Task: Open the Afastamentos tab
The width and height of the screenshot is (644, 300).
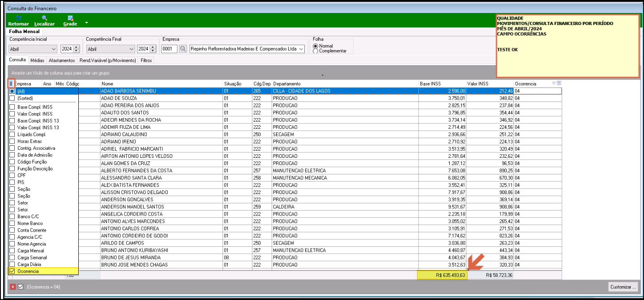Action: tap(62, 60)
